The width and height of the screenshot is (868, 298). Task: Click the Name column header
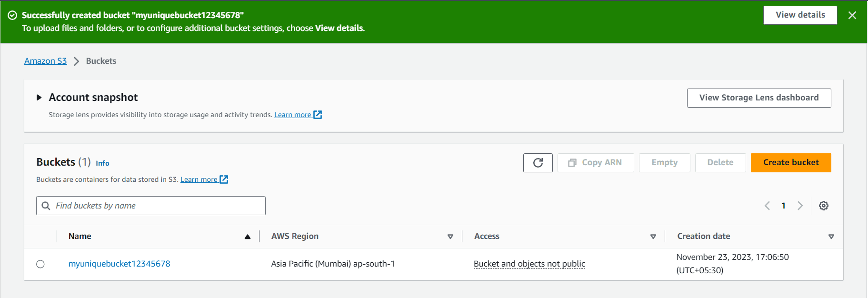tap(80, 236)
